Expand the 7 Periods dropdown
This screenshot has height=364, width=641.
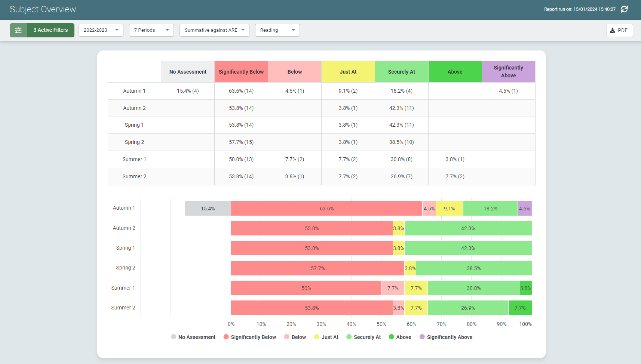pyautogui.click(x=151, y=30)
